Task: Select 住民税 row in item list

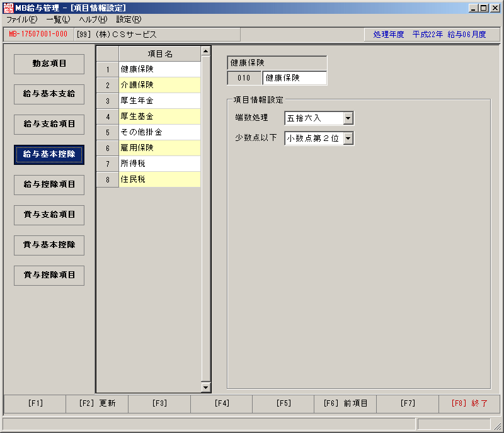Action: (160, 179)
